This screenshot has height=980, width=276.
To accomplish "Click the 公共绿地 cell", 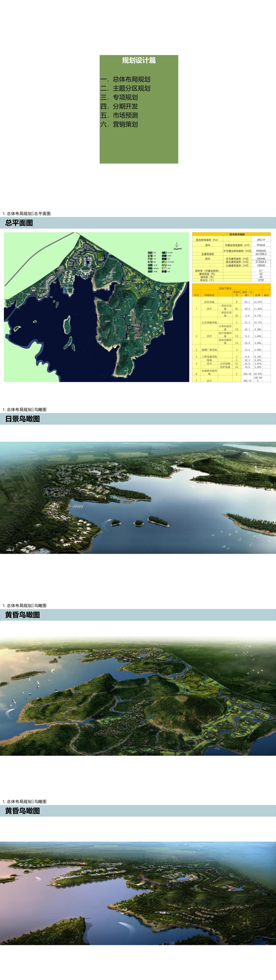I will [x=225, y=364].
